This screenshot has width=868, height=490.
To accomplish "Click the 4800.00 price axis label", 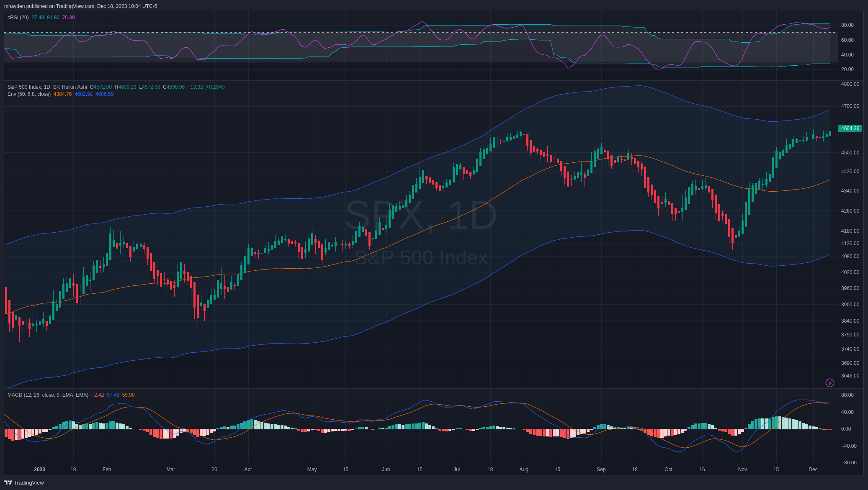I will [850, 84].
